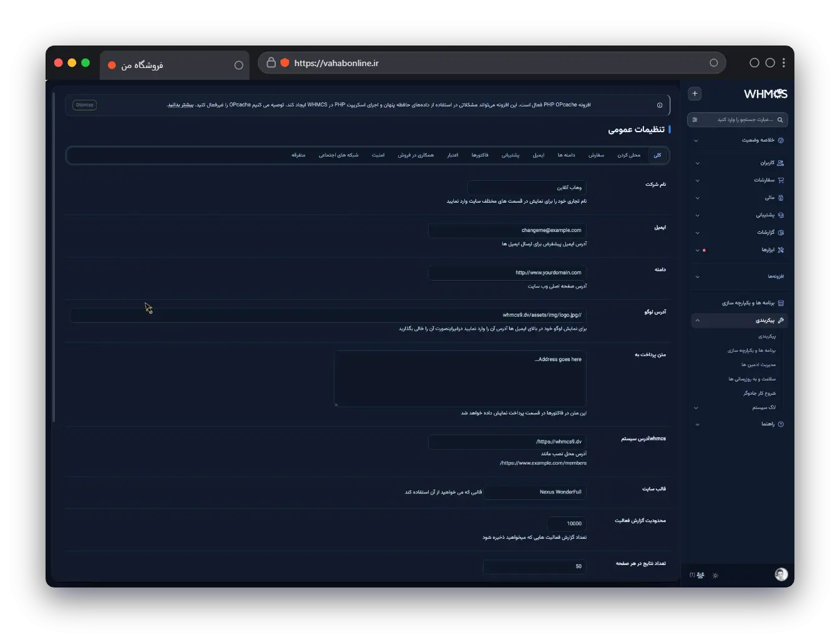Expand the کاربران menu chevron
Image resolution: width=840 pixels, height=633 pixels.
pyautogui.click(x=697, y=163)
